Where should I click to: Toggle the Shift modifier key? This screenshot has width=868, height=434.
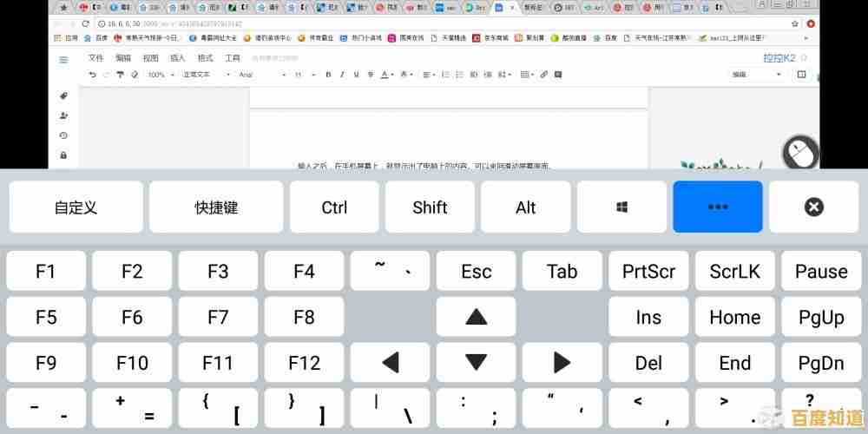430,207
